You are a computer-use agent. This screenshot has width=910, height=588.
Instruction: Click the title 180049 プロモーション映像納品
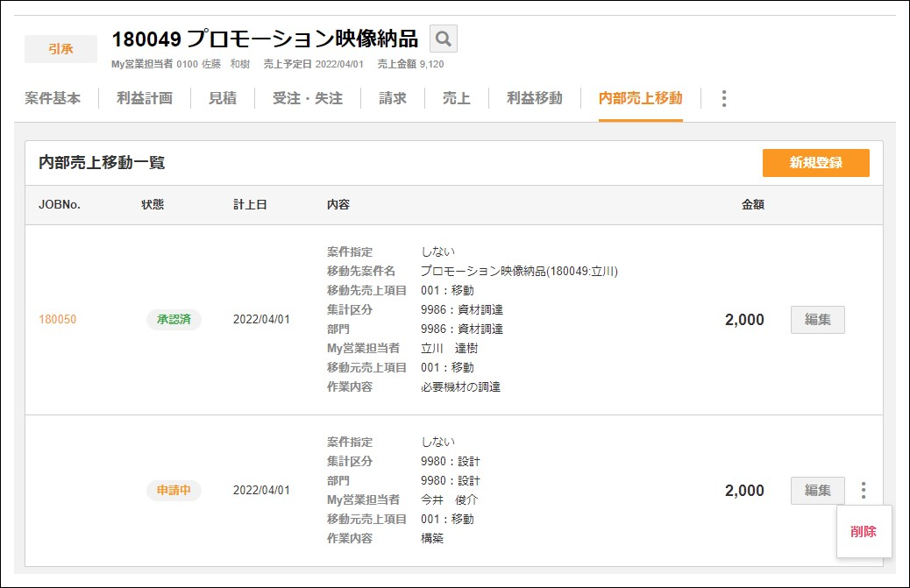265,39
